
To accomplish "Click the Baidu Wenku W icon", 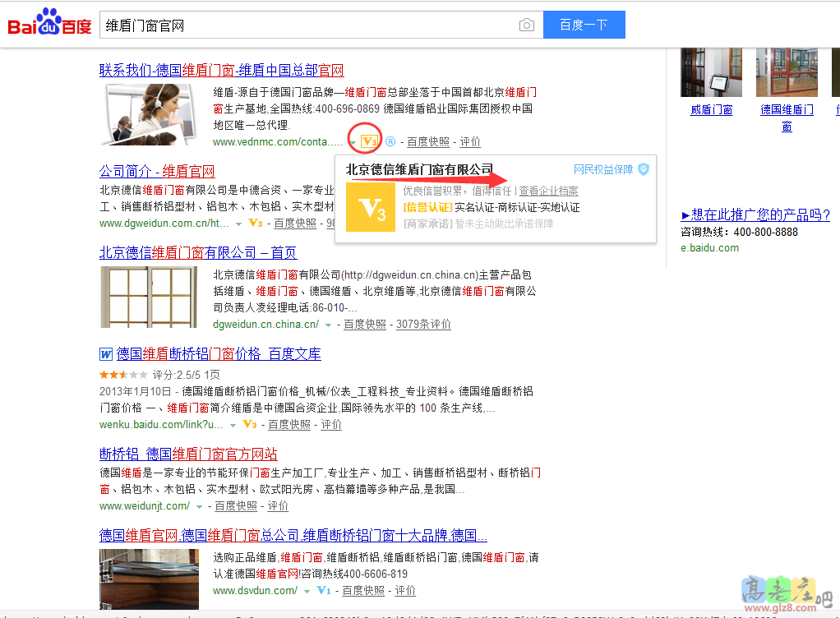I will pyautogui.click(x=105, y=354).
